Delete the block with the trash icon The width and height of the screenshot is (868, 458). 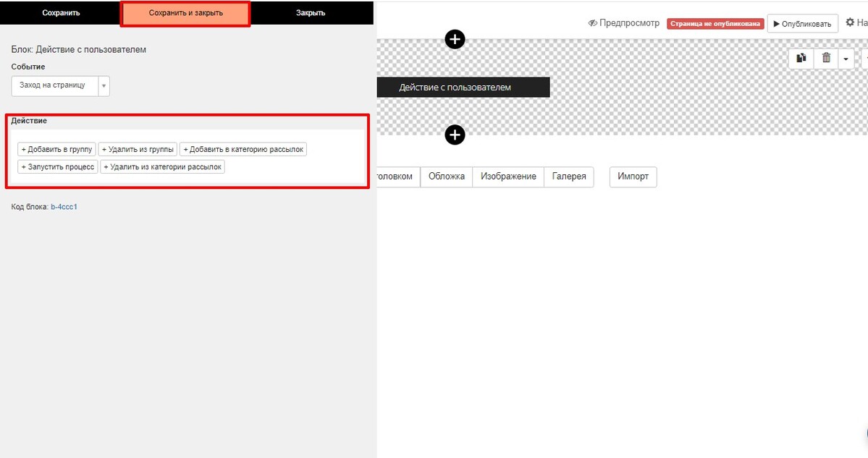tap(826, 58)
